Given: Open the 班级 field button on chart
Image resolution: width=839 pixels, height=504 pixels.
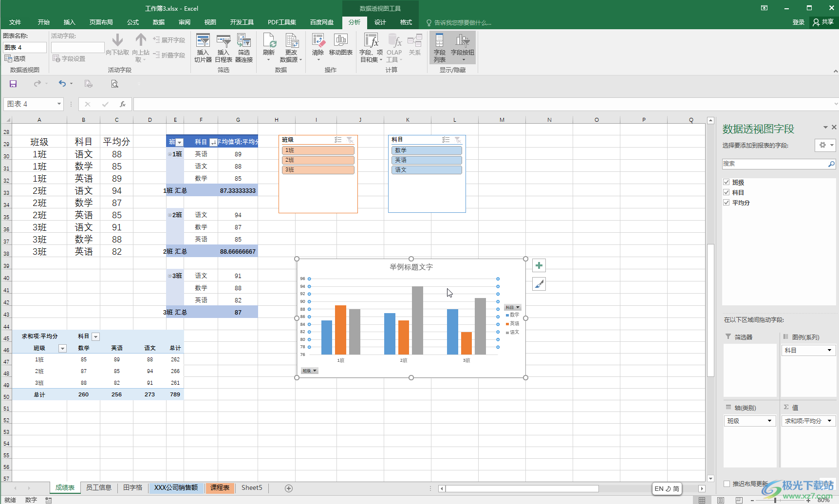Looking at the screenshot, I should (309, 371).
